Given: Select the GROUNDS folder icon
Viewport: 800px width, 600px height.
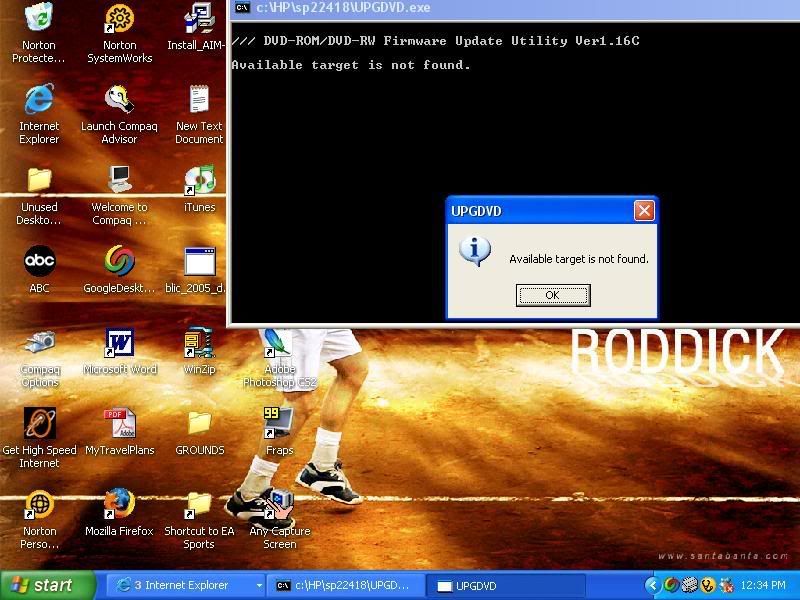Looking at the screenshot, I should click(199, 433).
